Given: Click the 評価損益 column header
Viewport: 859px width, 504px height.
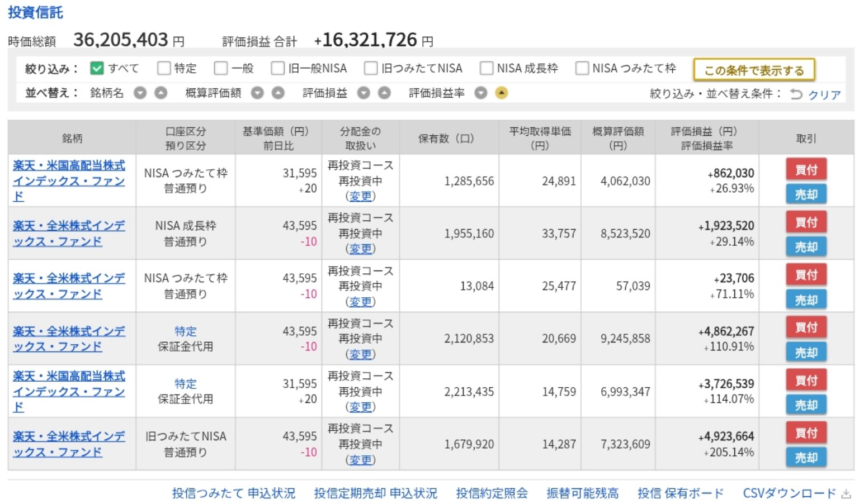Looking at the screenshot, I should click(x=706, y=138).
